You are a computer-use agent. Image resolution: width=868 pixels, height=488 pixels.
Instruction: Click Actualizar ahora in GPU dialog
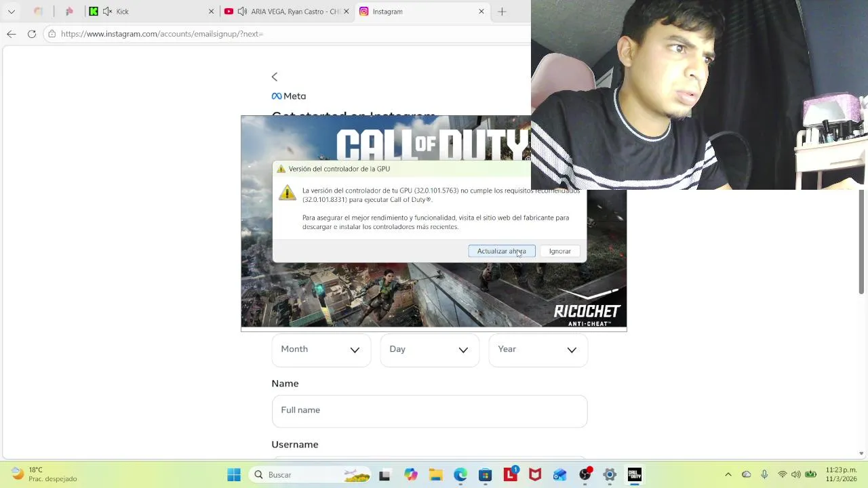(502, 251)
